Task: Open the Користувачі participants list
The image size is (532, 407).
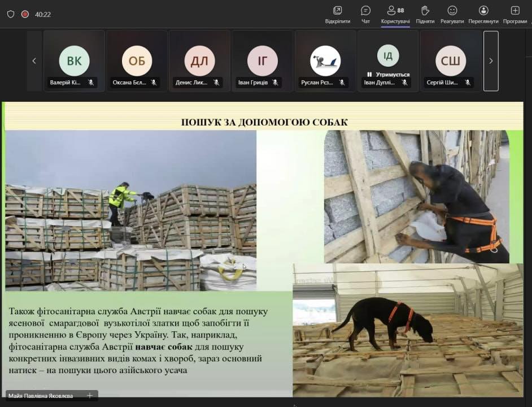Action: 395,11
